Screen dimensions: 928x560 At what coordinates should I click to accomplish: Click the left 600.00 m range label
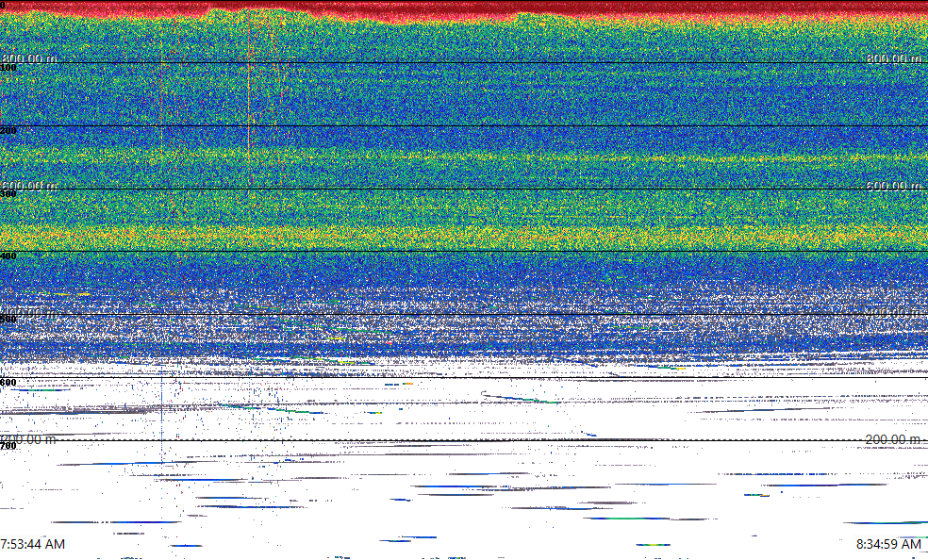pyautogui.click(x=28, y=186)
